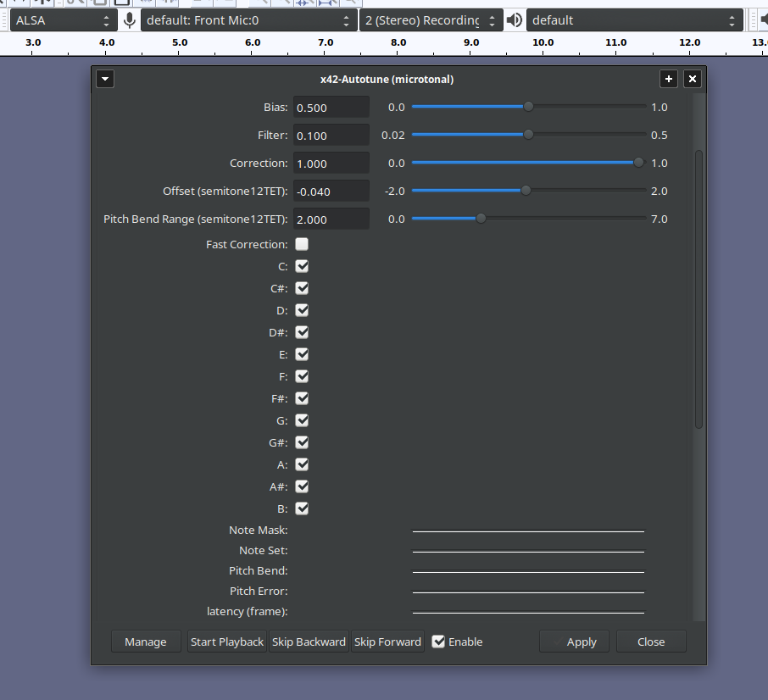Click inside the Offset value input field

(x=331, y=190)
